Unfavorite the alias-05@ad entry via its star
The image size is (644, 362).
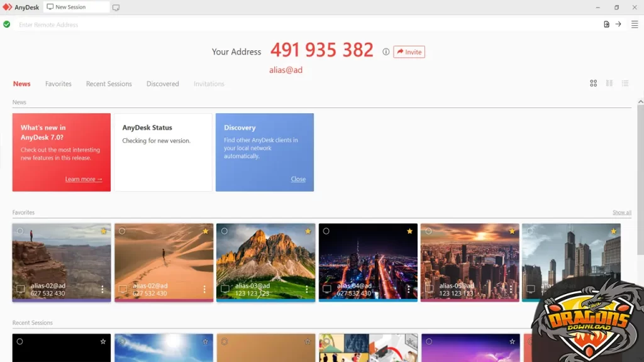tap(511, 231)
